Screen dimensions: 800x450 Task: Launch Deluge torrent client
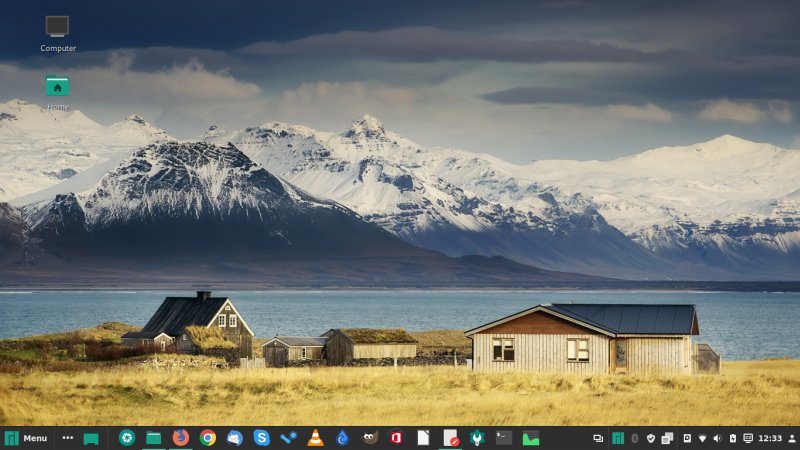pyautogui.click(x=342, y=438)
